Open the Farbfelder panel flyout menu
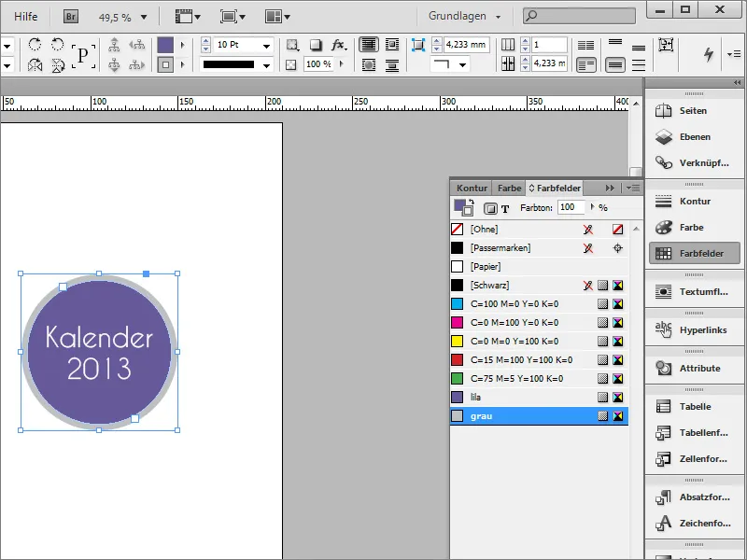The image size is (747, 560). [x=633, y=189]
